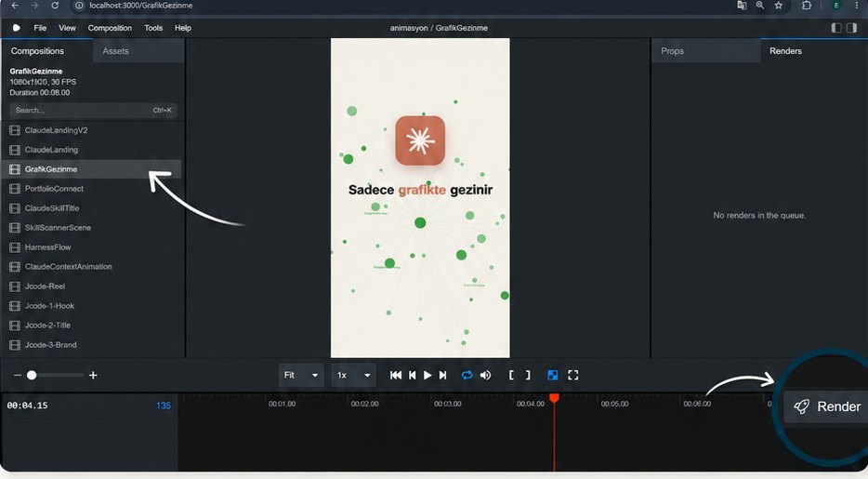Switch to the Assets tab

tap(138, 51)
